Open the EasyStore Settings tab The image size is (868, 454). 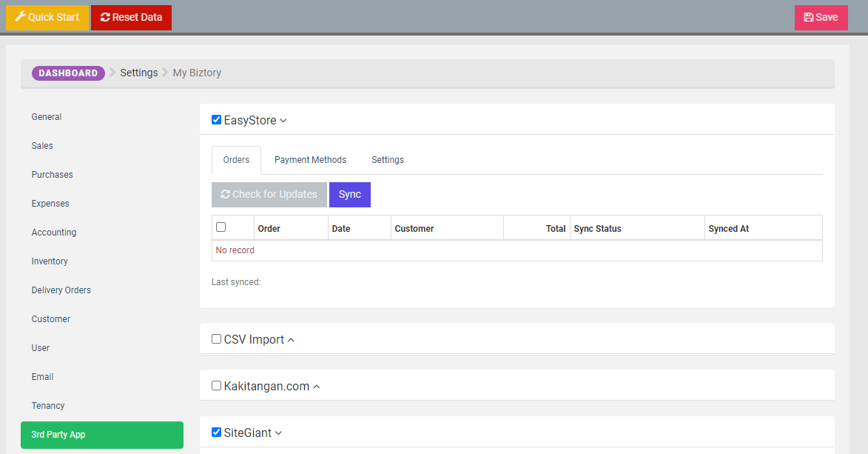(388, 160)
